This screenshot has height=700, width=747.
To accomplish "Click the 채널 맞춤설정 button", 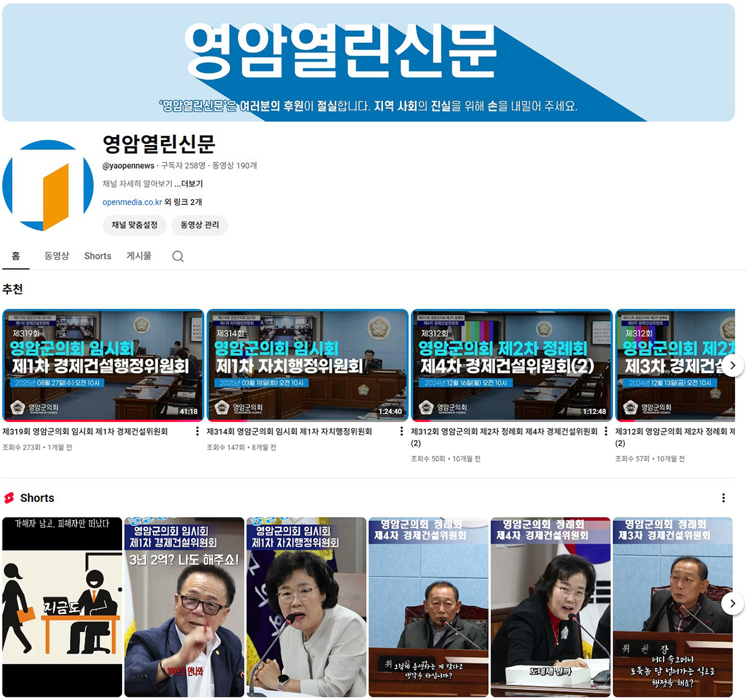I will click(x=134, y=225).
